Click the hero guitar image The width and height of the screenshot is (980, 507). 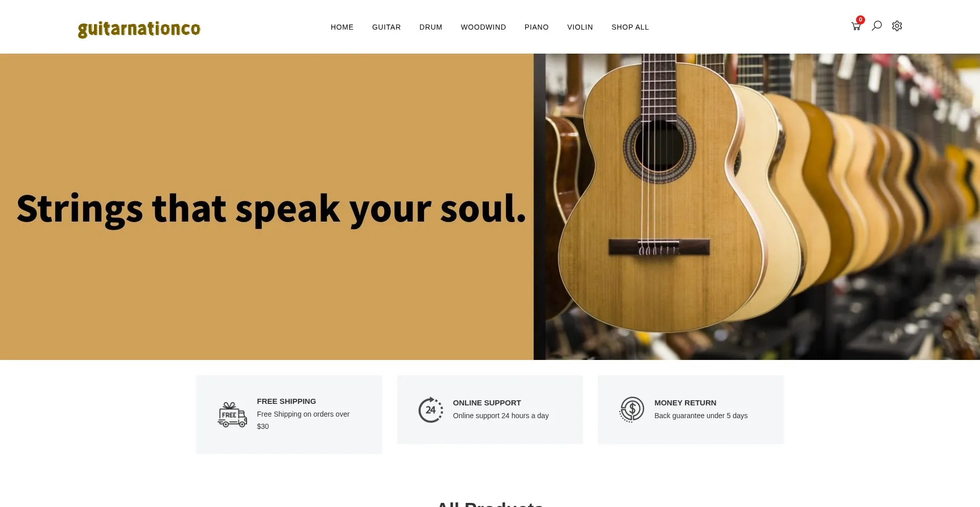pos(756,207)
